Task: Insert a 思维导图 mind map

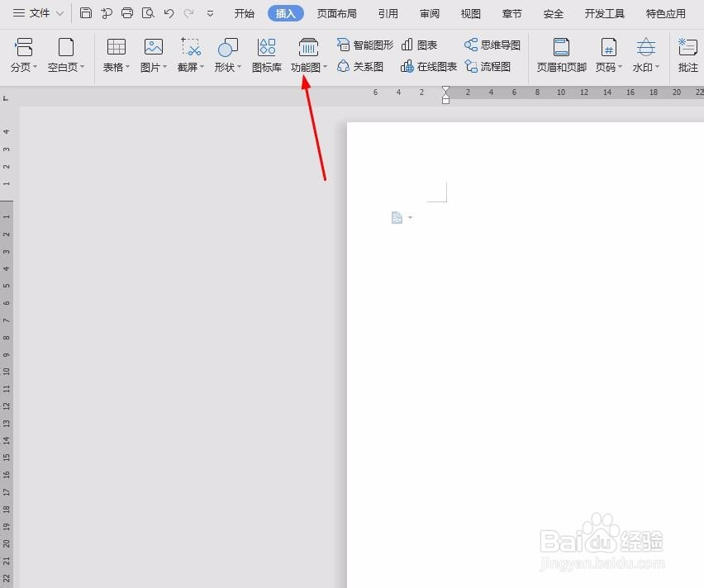Action: (492, 45)
